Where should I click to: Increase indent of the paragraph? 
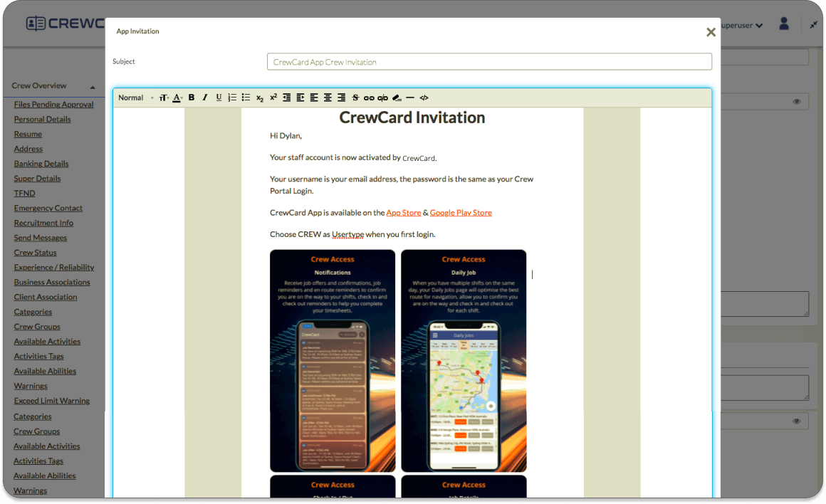(300, 98)
